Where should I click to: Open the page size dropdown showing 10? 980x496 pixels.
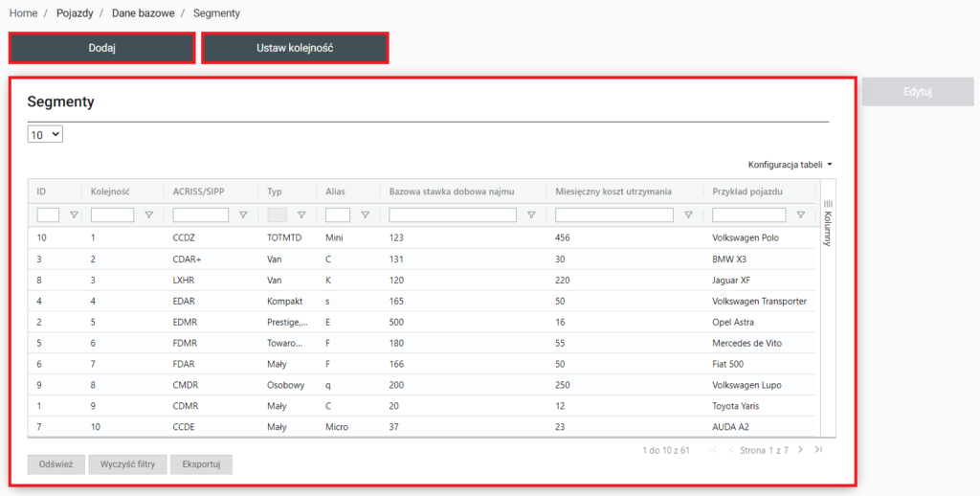click(45, 135)
